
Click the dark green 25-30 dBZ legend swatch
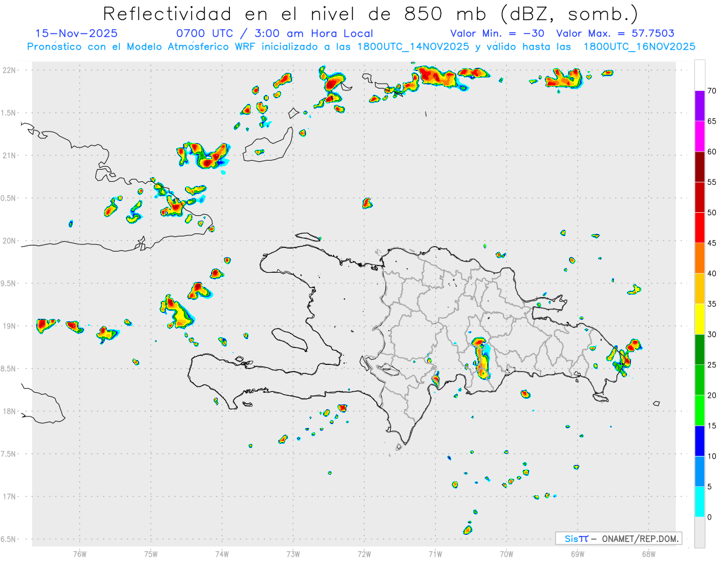pos(699,350)
